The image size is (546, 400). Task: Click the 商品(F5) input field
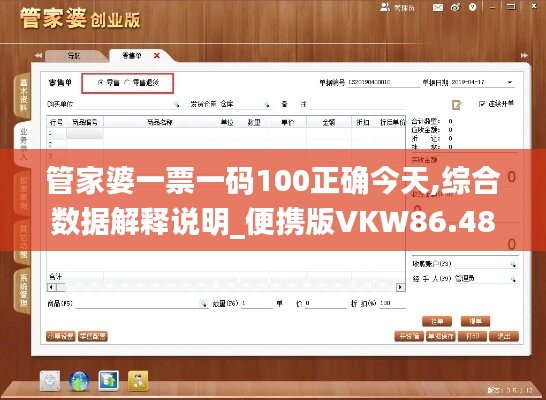coord(137,304)
